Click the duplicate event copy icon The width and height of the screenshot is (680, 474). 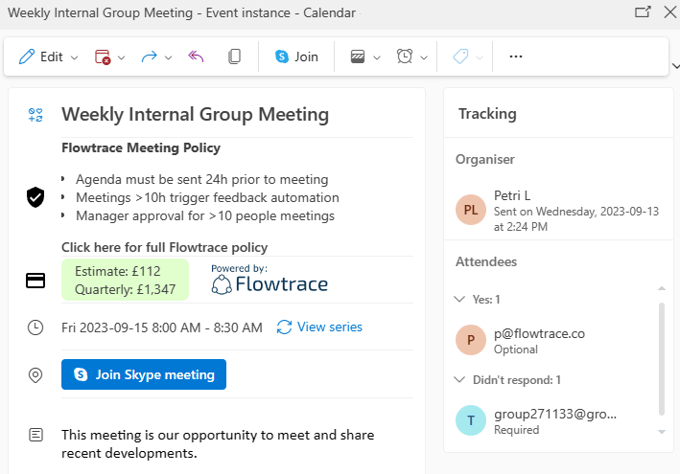234,56
